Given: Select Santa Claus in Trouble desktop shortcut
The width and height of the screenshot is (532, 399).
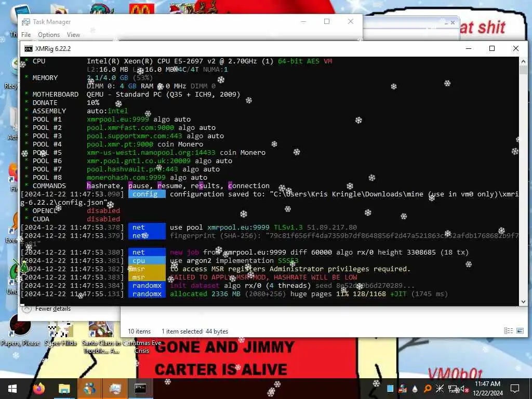Looking at the screenshot, I should click(101, 336).
